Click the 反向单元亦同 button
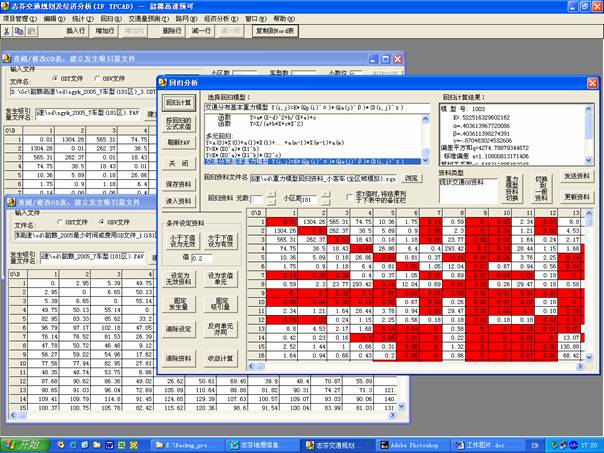Image resolution: width=604 pixels, height=453 pixels. [x=220, y=329]
